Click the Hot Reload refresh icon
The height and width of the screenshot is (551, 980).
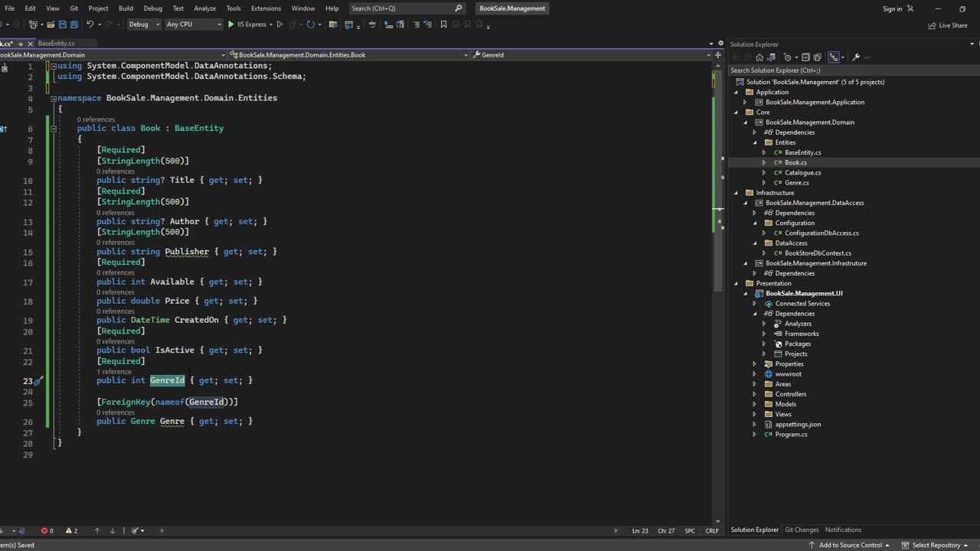(310, 24)
